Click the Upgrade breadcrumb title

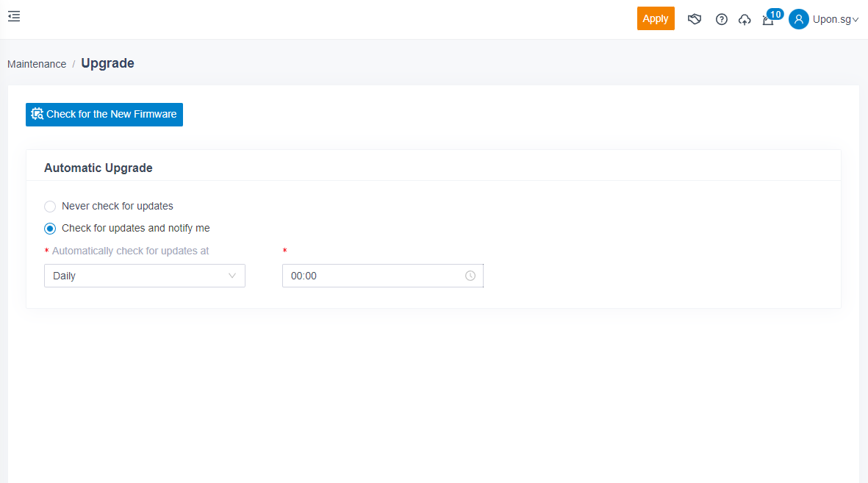pos(107,63)
